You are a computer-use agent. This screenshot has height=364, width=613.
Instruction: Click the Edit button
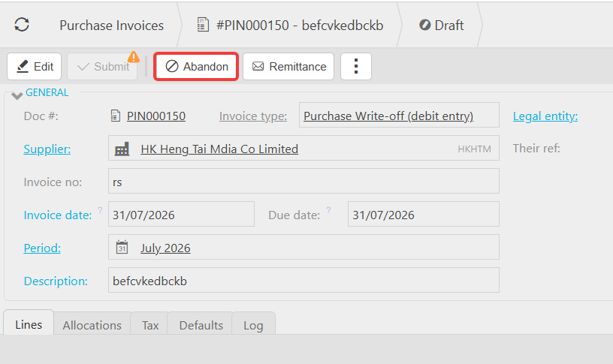pos(35,66)
